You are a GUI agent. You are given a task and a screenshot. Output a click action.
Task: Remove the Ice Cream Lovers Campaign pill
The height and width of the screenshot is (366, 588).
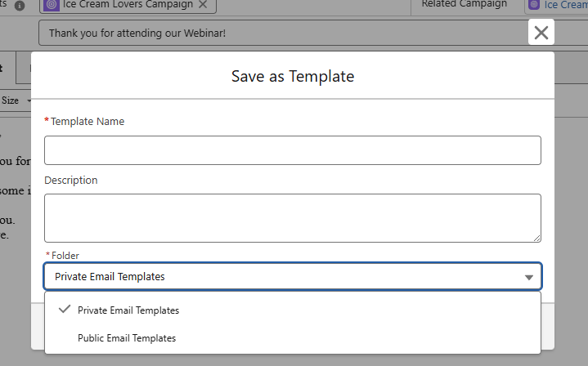pos(203,4)
